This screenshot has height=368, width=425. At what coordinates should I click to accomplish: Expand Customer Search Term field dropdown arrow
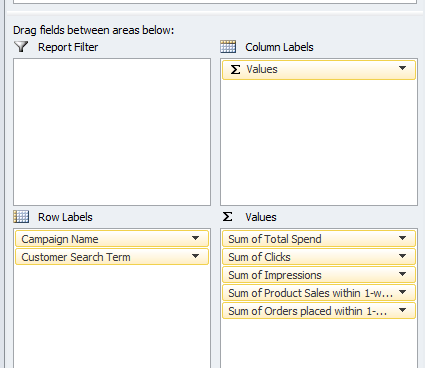195,256
